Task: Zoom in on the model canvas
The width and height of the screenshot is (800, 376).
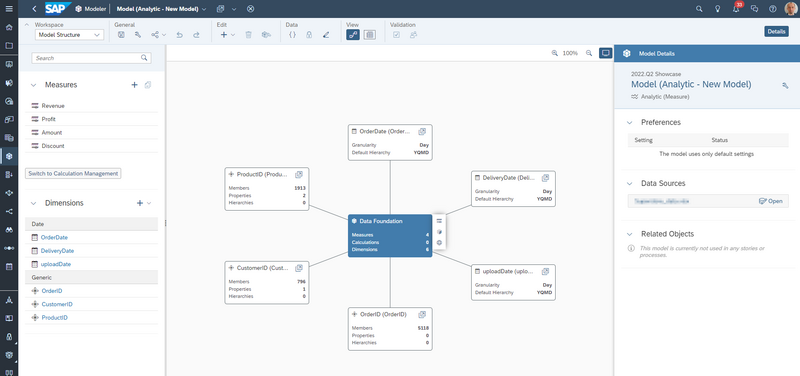Action: pos(555,53)
